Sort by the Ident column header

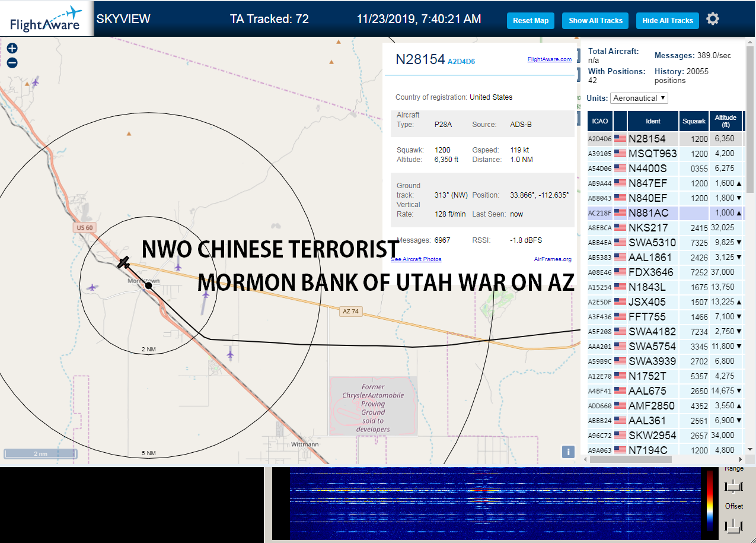tap(653, 121)
